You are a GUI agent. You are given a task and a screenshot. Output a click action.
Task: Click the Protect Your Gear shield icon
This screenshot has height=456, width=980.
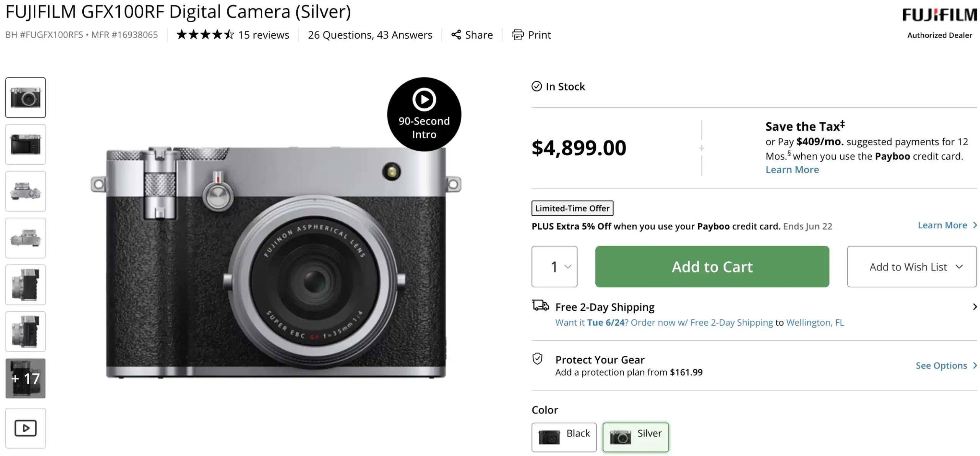[x=537, y=359]
